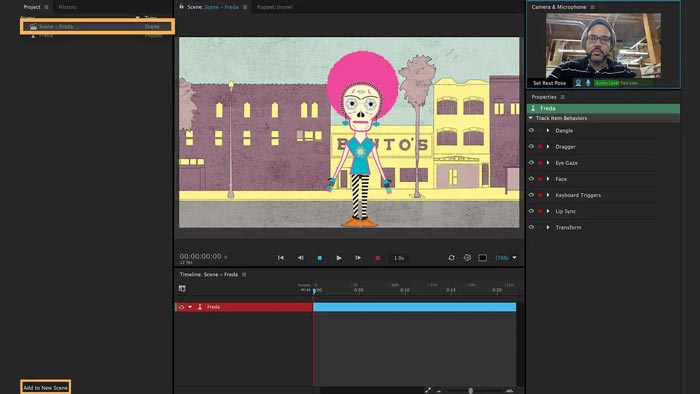Viewport: 700px width, 394px height.
Task: Disarm recording for Lip Sync behavior
Action: [540, 211]
